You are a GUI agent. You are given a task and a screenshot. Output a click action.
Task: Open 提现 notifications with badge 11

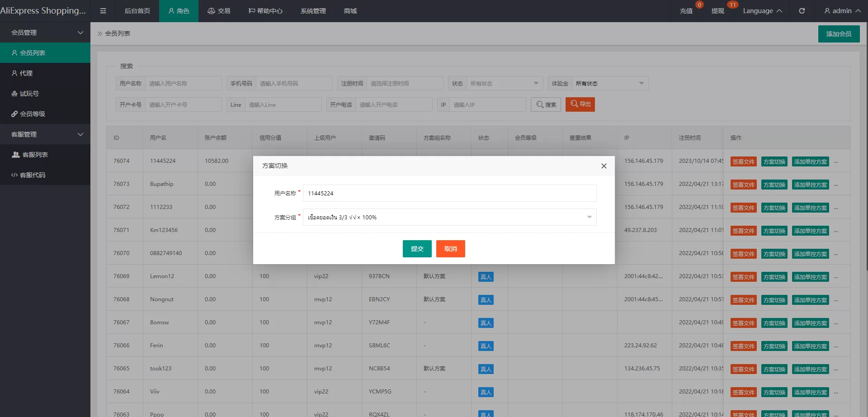click(x=717, y=11)
